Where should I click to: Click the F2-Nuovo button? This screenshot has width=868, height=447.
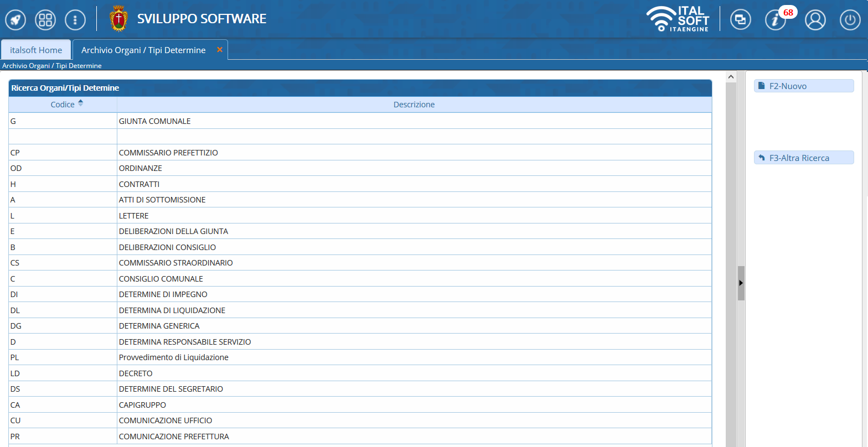803,86
